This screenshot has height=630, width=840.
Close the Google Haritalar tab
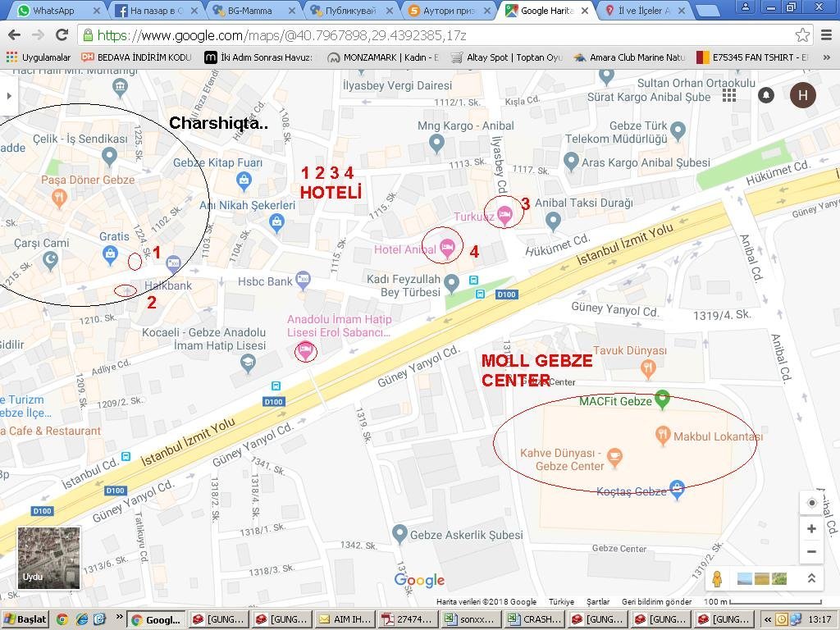tap(585, 10)
